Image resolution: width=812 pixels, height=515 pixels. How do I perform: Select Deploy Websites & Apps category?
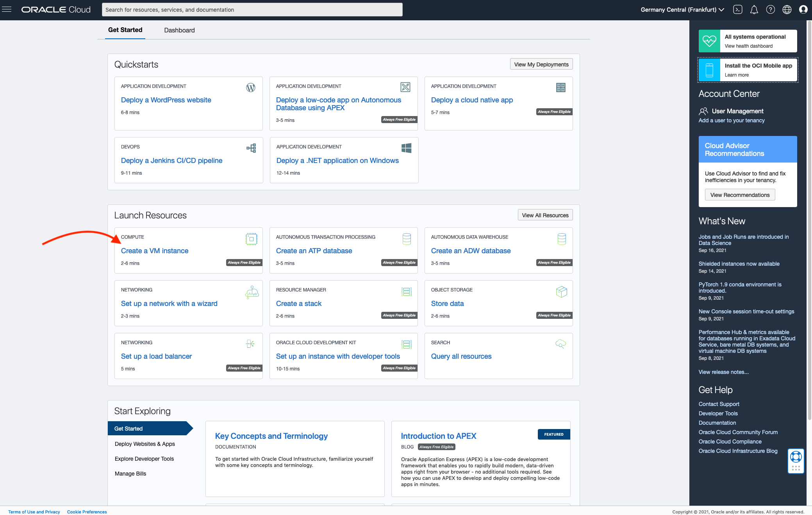click(145, 444)
